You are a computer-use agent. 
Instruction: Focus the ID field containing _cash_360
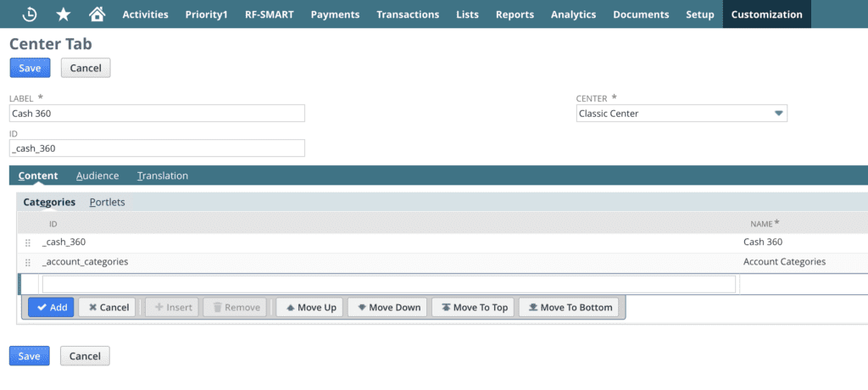click(157, 148)
